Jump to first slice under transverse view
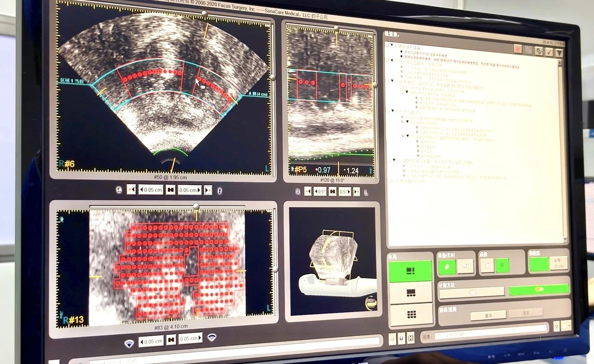The image size is (594, 364). (x=132, y=189)
